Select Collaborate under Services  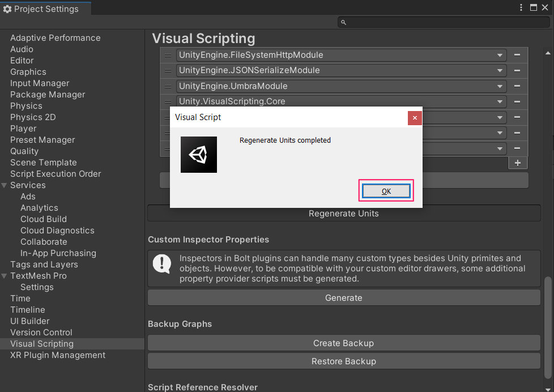tap(44, 242)
